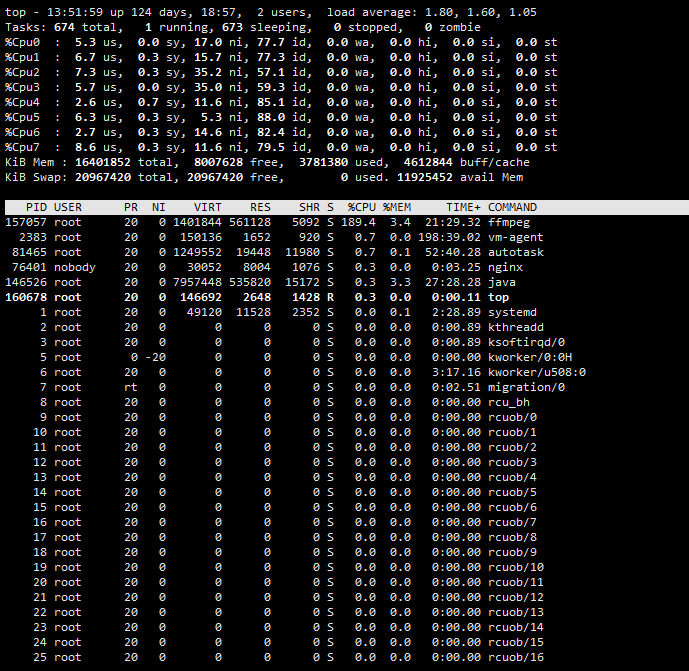
Task: Click the rcu_bh command entry
Action: pyautogui.click(x=509, y=403)
